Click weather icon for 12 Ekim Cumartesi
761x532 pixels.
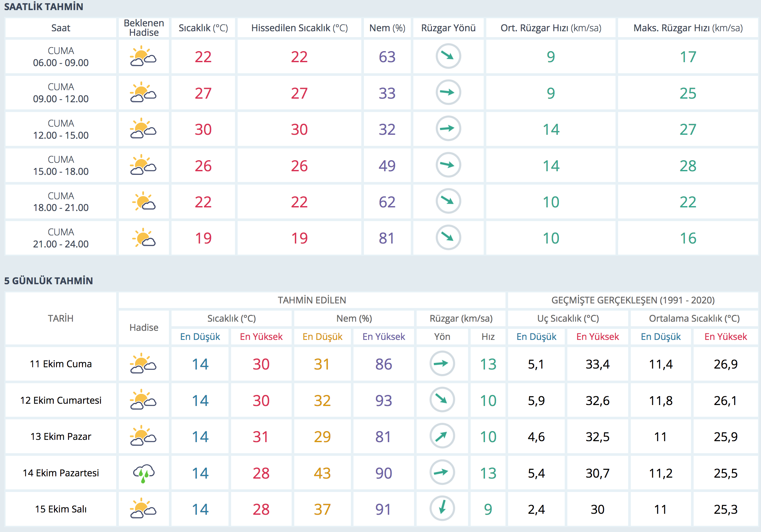click(143, 400)
